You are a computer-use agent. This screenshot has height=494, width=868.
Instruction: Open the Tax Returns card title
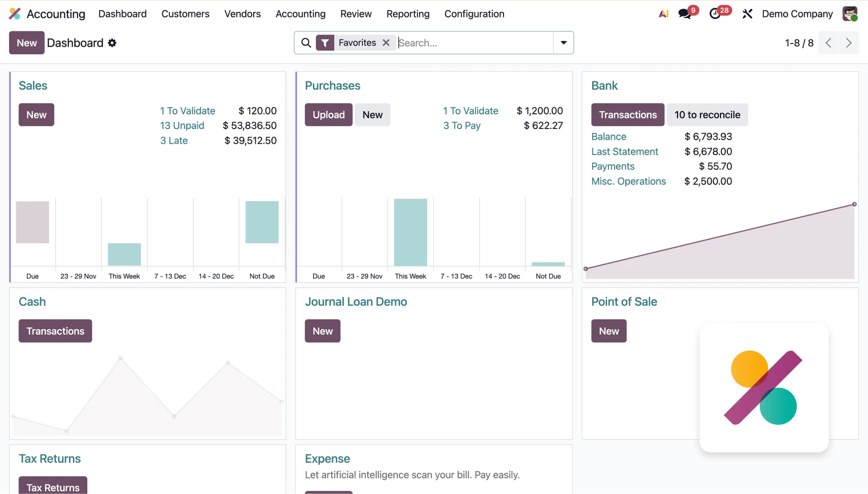[50, 459]
